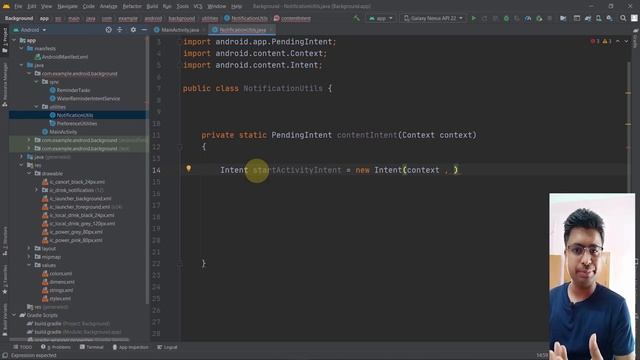640x360 pixels.
Task: Click the error count indicator in editor
Action: tap(595, 41)
